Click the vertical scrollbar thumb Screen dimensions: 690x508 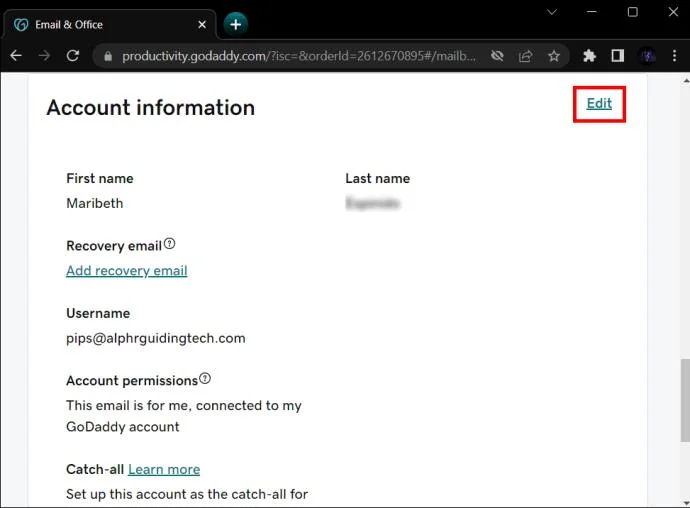685,400
